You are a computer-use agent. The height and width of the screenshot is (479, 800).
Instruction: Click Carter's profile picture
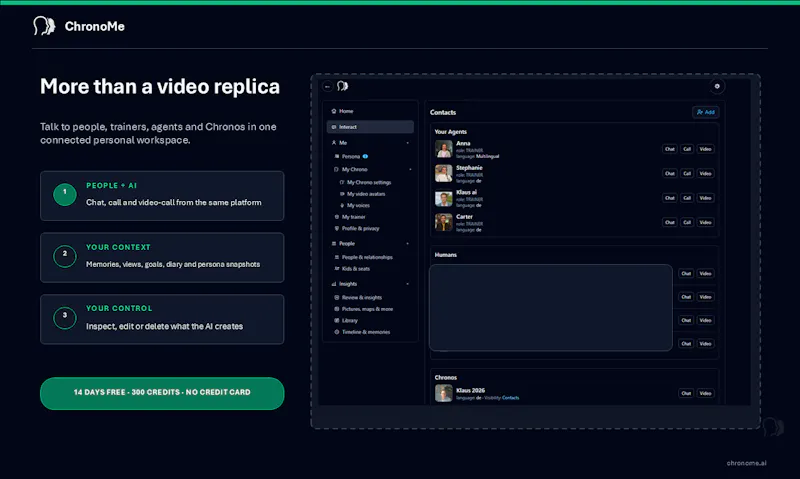click(x=443, y=222)
